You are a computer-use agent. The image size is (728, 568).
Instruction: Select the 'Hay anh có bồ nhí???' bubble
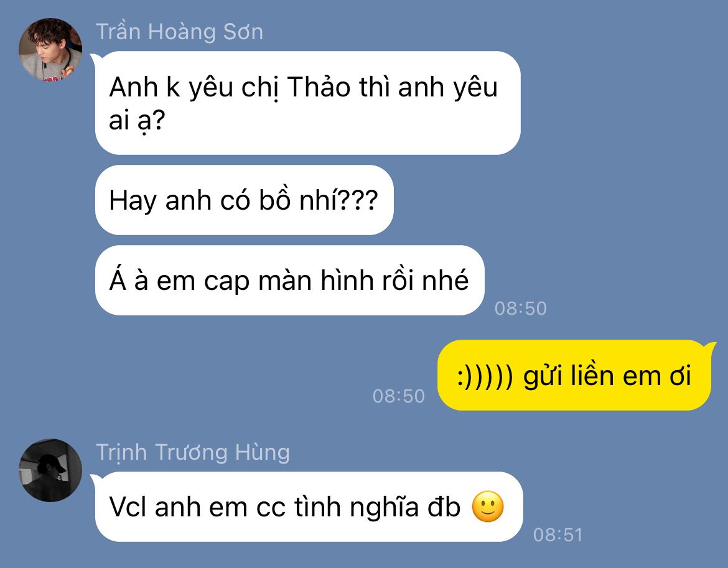(244, 200)
